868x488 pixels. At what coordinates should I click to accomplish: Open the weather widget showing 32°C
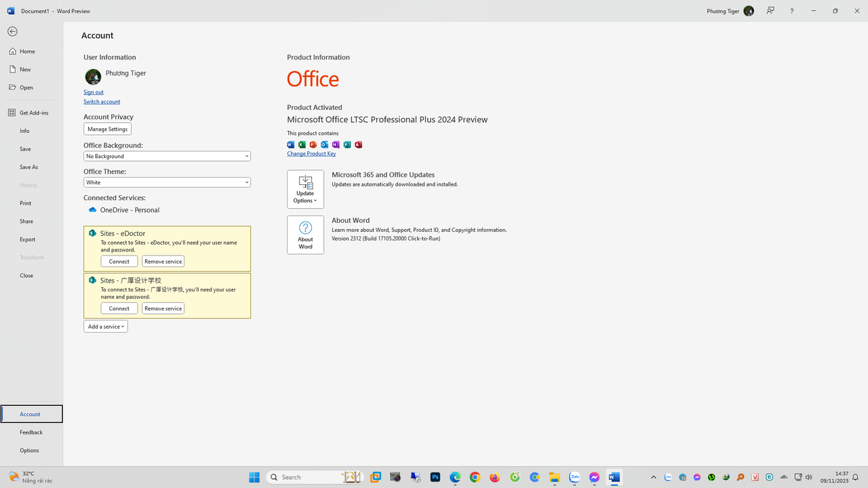31,477
